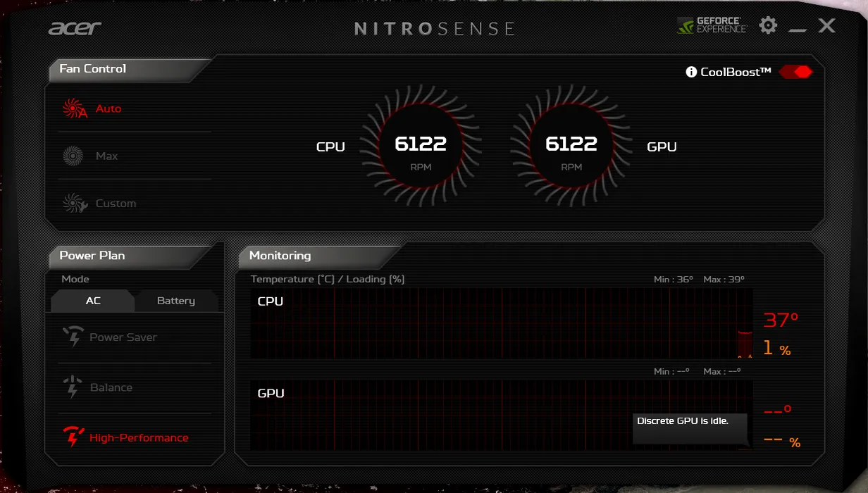This screenshot has width=868, height=493.
Task: Switch to the AC power mode tab
Action: [92, 301]
